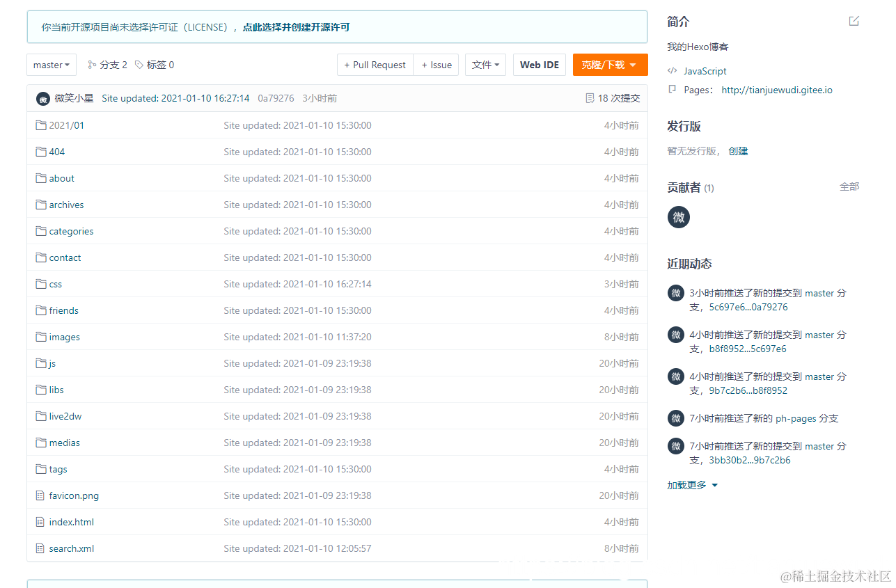This screenshot has height=588, width=896.
Task: Click images commit message updated 11:37:20
Action: (x=297, y=337)
